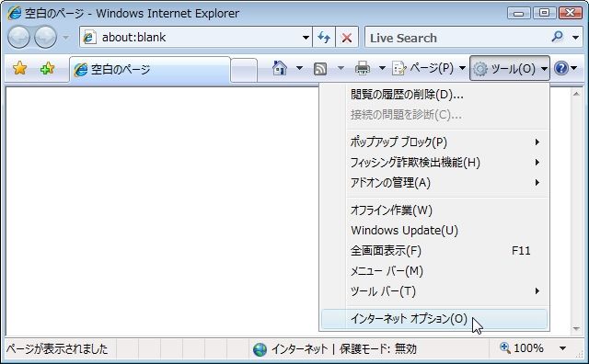This screenshot has width=589, height=364.
Task: Expand the zoom level dropdown arrow
Action: coord(562,348)
